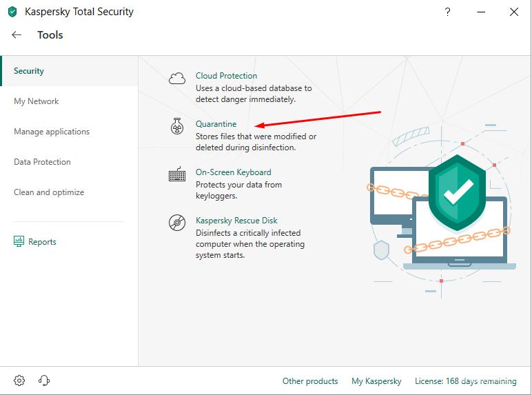Open support via the headset icon
The height and width of the screenshot is (395, 532).
pos(44,381)
